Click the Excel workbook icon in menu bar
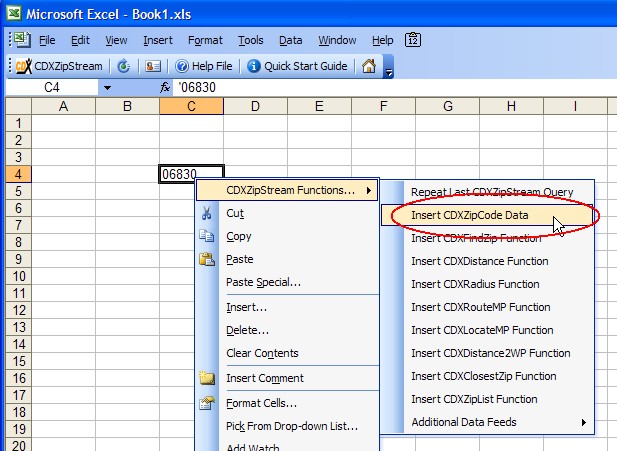Screen dimensions: 617x451 click(22, 40)
